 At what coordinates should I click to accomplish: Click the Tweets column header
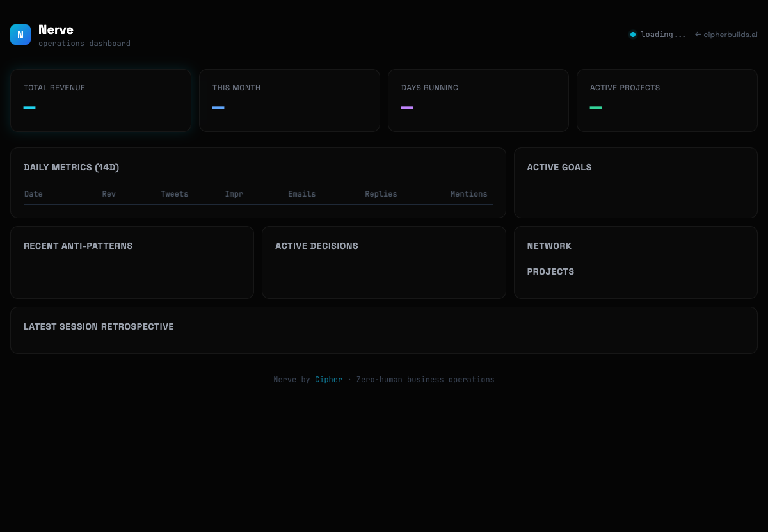click(175, 194)
